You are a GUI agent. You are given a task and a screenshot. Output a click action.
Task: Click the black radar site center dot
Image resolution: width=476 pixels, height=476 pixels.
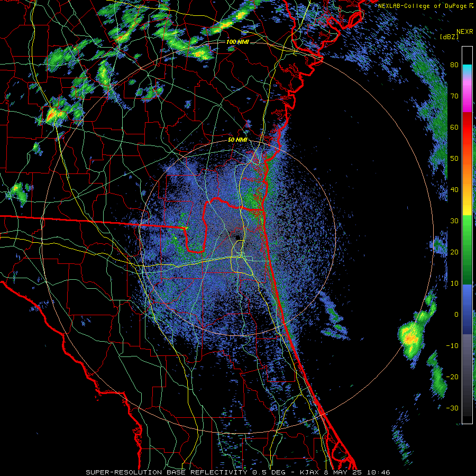[x=237, y=237]
